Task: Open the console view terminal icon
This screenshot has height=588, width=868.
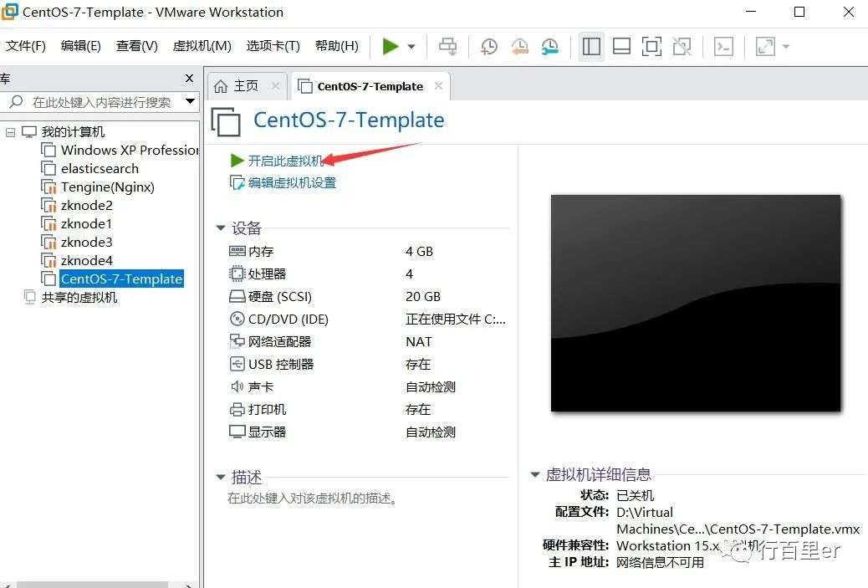Action: [723, 47]
